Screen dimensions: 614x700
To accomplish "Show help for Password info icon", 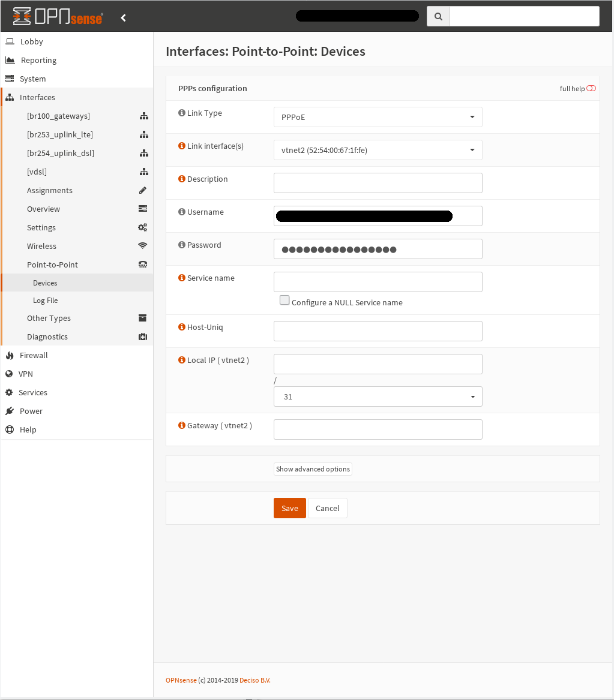I will (182, 245).
